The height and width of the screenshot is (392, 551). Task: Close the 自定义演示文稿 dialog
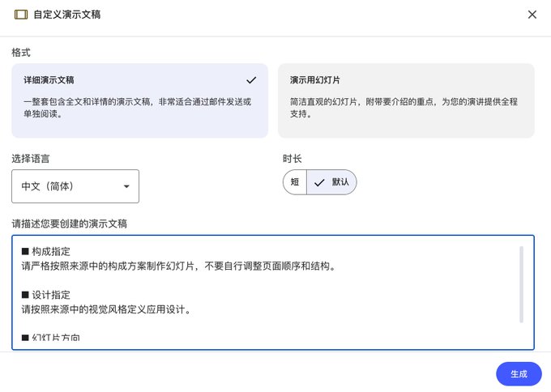(532, 15)
